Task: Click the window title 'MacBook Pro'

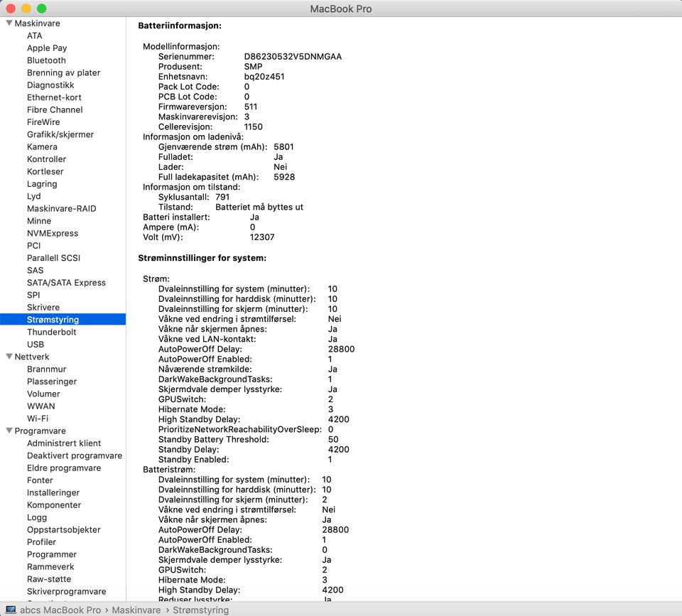Action: 340,9
